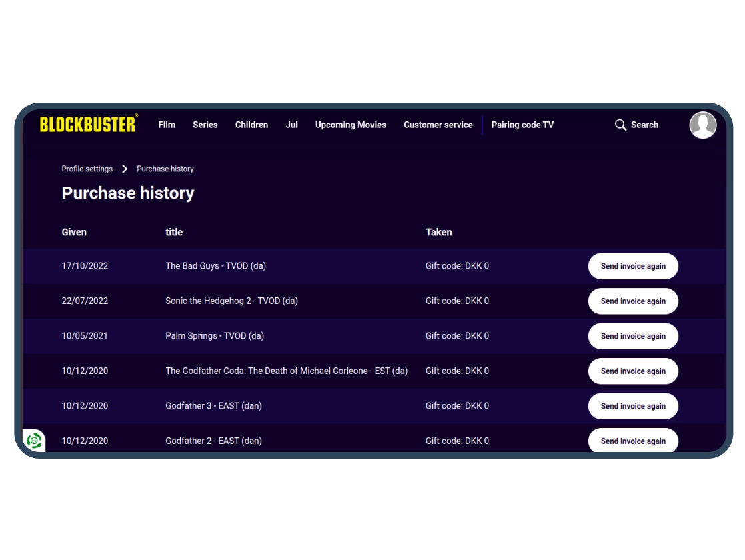Open Customer service page

438,125
